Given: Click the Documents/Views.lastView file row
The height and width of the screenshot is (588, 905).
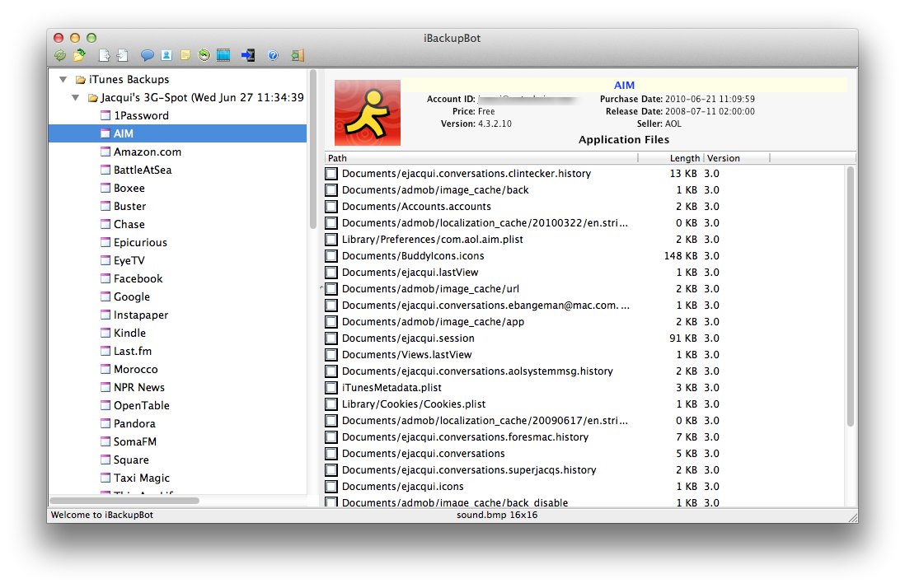Looking at the screenshot, I should pos(584,354).
